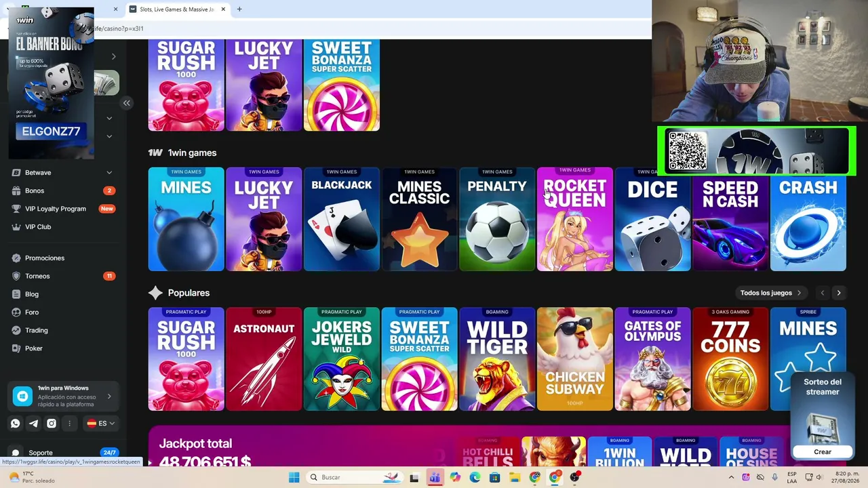Open Sugar Rush 1000 in Populares

tap(186, 359)
